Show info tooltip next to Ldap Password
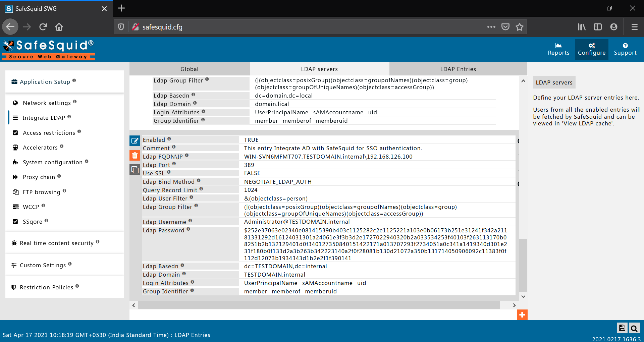The image size is (644, 342). (188, 229)
